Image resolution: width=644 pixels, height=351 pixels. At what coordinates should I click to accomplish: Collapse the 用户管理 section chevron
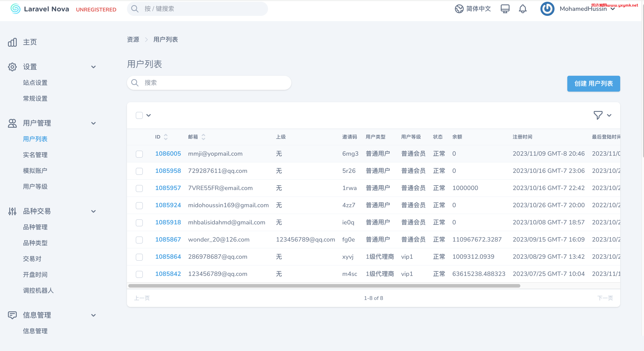pyautogui.click(x=93, y=123)
